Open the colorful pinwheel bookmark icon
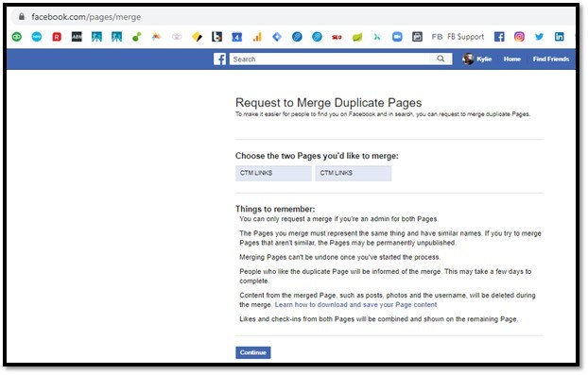Image resolution: width=588 pixels, height=375 pixels. pos(157,37)
